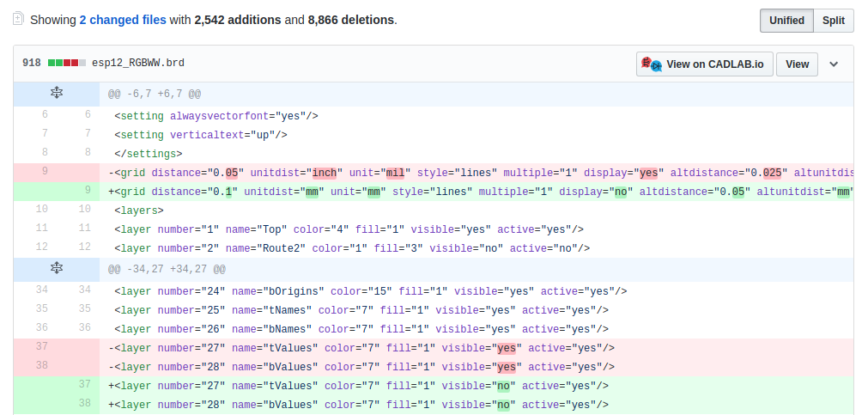Click the 2,542 additions text
This screenshot has height=415, width=868.
[x=238, y=20]
